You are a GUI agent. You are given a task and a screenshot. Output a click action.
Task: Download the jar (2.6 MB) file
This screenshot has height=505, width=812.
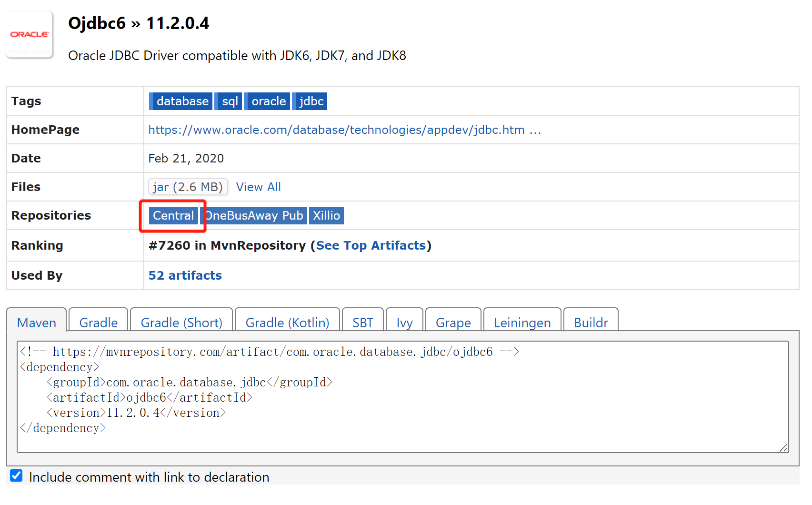coord(188,187)
